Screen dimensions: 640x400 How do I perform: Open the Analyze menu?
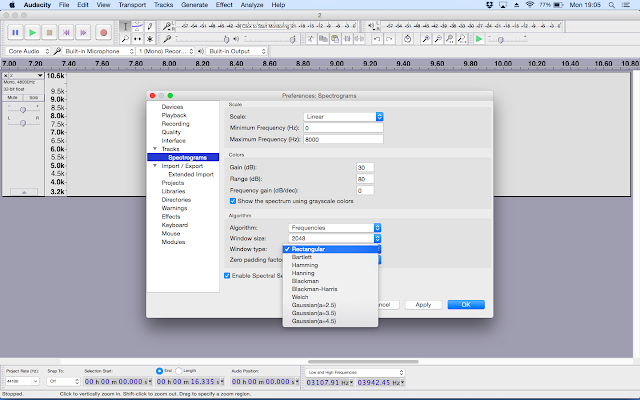[x=252, y=5]
